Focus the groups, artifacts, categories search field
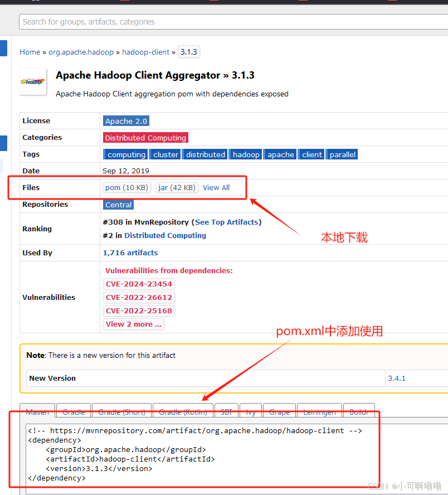448x495 pixels. (x=233, y=22)
